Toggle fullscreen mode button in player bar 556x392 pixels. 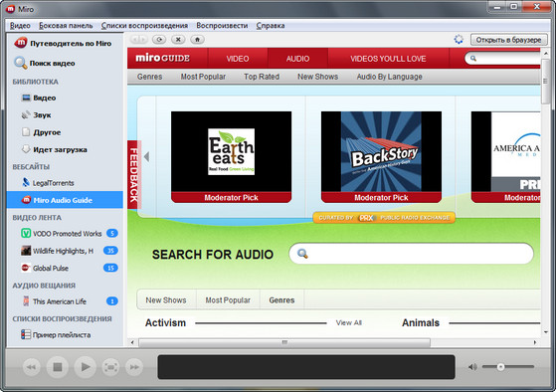pyautogui.click(x=111, y=367)
